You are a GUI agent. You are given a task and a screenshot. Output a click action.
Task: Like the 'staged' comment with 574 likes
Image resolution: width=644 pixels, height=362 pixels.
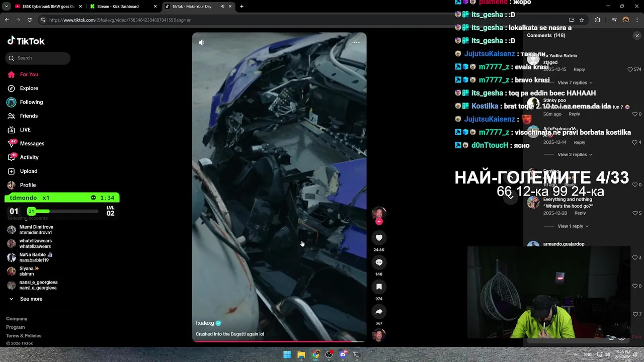[x=630, y=69]
